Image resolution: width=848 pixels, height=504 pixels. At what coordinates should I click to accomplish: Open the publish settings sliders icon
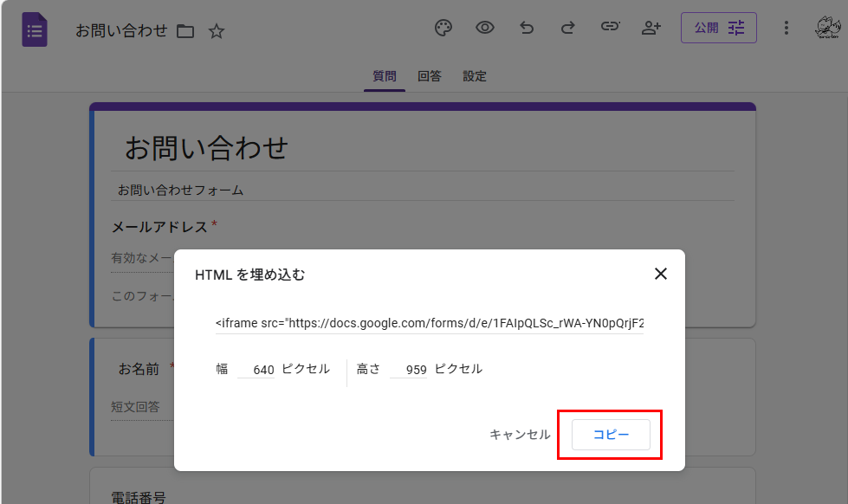(735, 27)
